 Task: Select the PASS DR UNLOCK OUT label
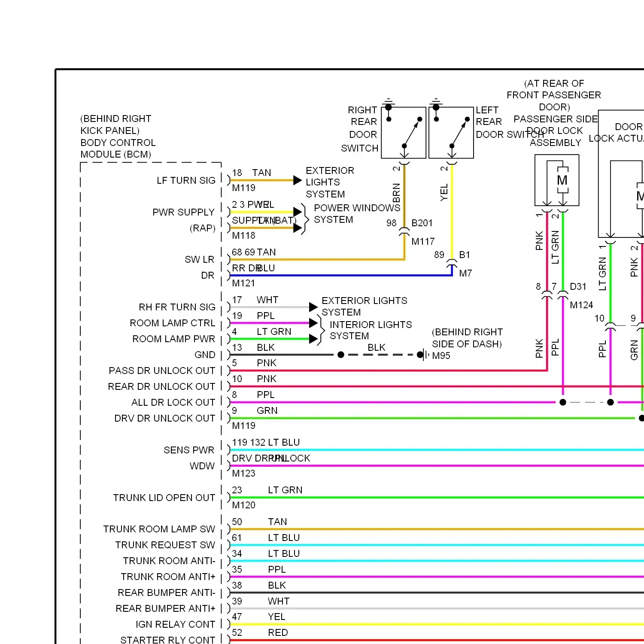(162, 371)
